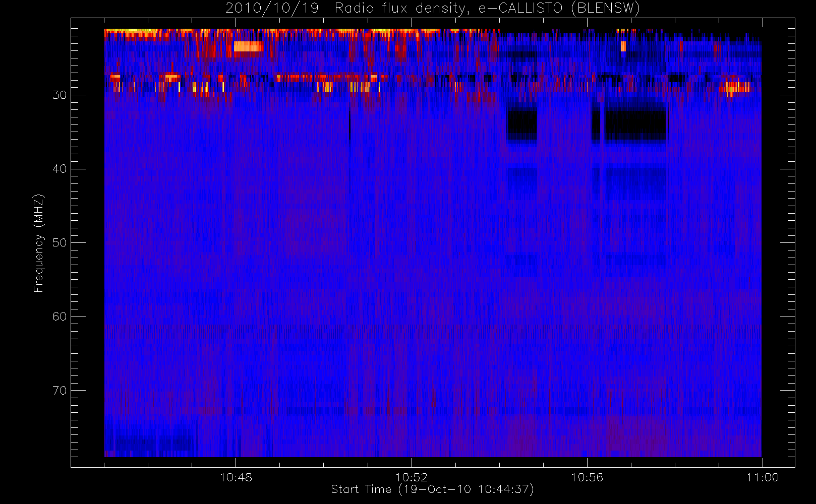
Task: Click the 30 MHz frequency tick label
Action: coord(60,95)
